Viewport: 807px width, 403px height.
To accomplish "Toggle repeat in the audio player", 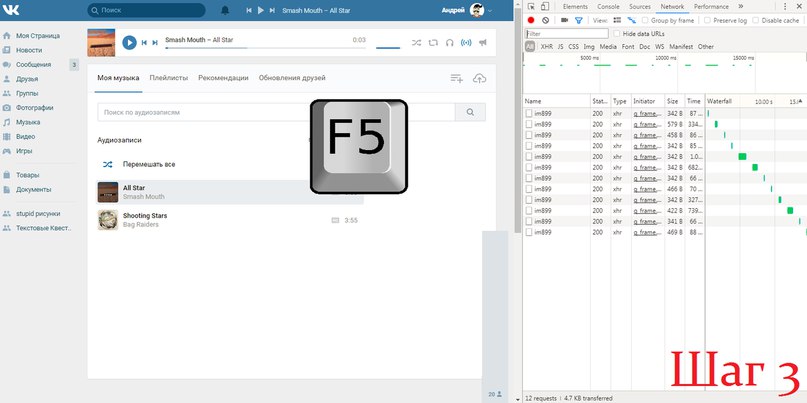I will pyautogui.click(x=433, y=43).
